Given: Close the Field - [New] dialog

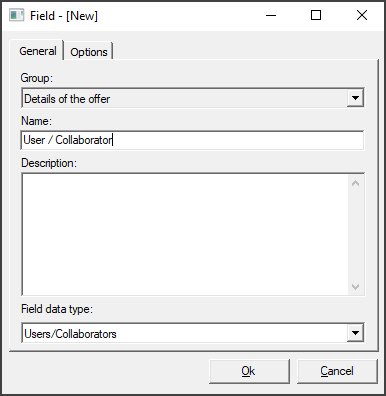Looking at the screenshot, I should point(362,15).
